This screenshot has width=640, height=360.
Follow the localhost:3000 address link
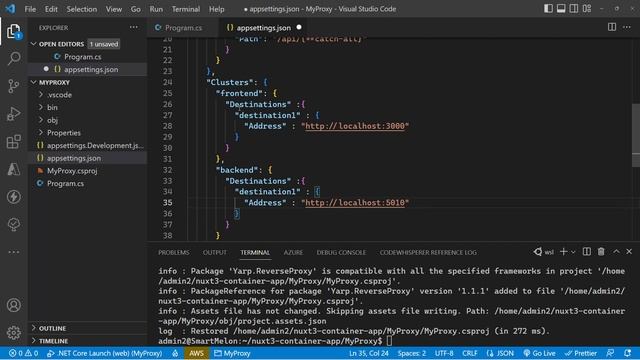tap(355, 126)
